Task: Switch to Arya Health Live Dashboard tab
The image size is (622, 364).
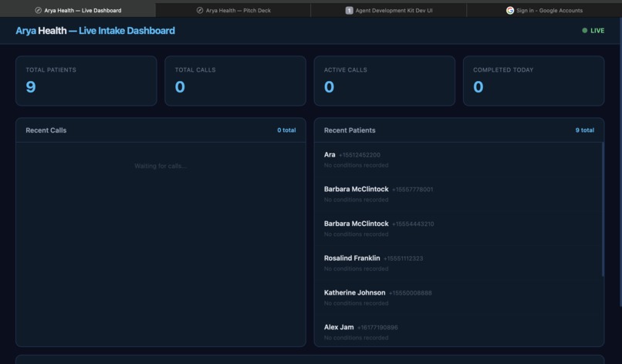Action: [78, 10]
